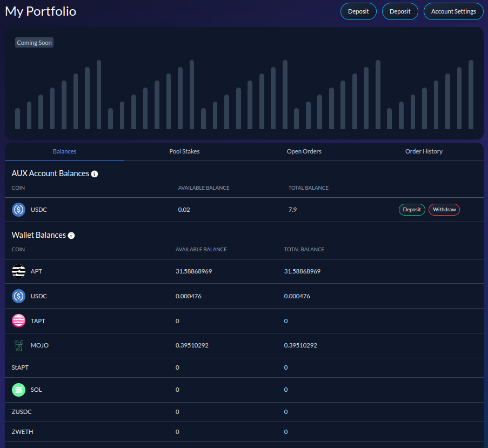This screenshot has width=488, height=448.
Task: Click the USDC coin icon under AUX Account Balances
Action: [19, 210]
